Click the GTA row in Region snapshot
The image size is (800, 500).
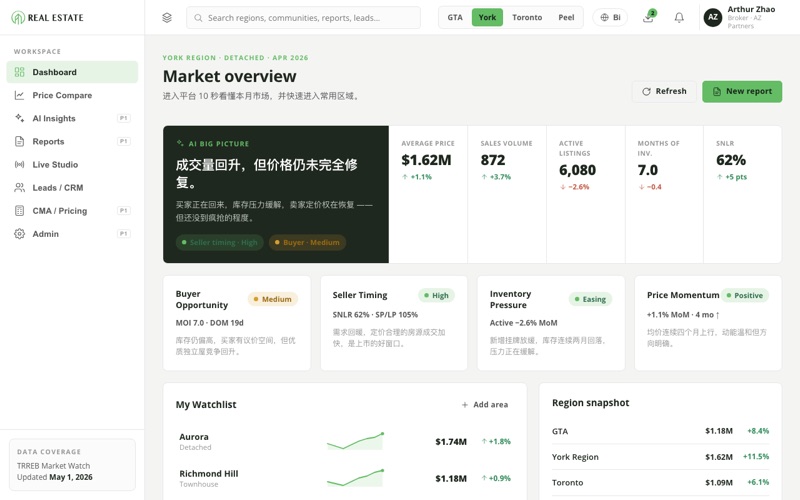[660, 431]
